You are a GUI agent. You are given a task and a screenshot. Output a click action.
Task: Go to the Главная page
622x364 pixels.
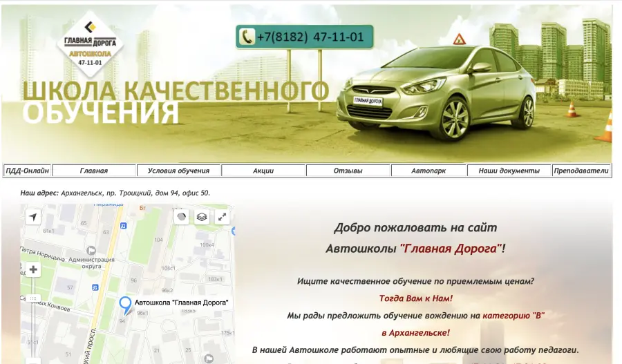tap(94, 171)
